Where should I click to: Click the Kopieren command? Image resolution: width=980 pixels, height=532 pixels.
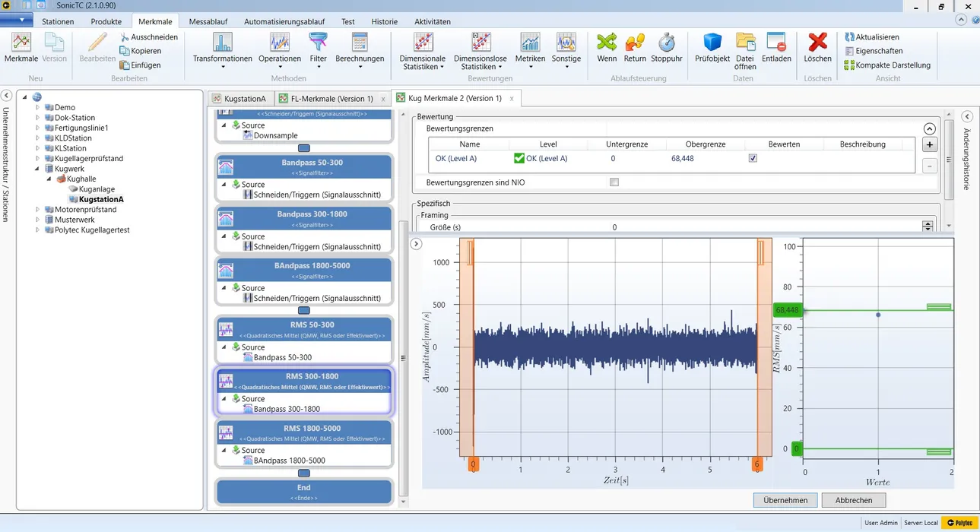click(141, 51)
